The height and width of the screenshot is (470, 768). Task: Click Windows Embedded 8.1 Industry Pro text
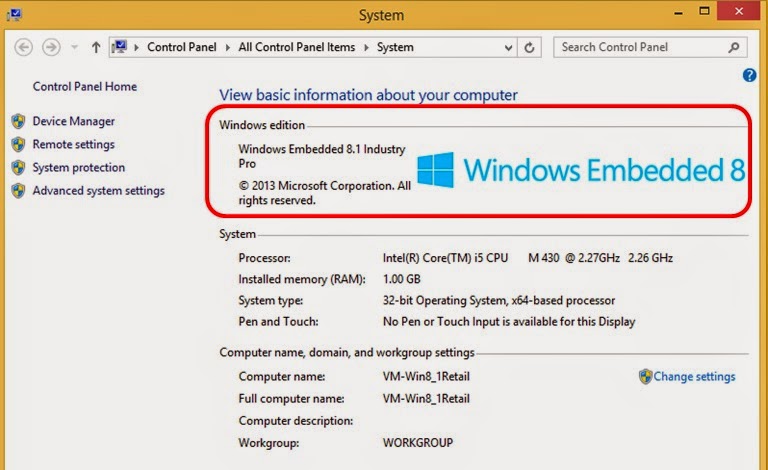tap(322, 156)
